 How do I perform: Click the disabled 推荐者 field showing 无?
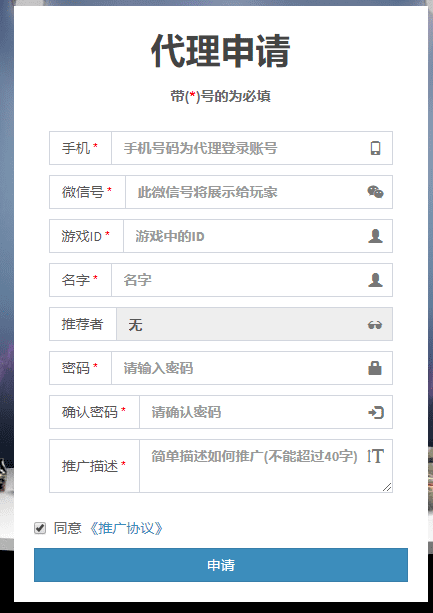point(254,324)
